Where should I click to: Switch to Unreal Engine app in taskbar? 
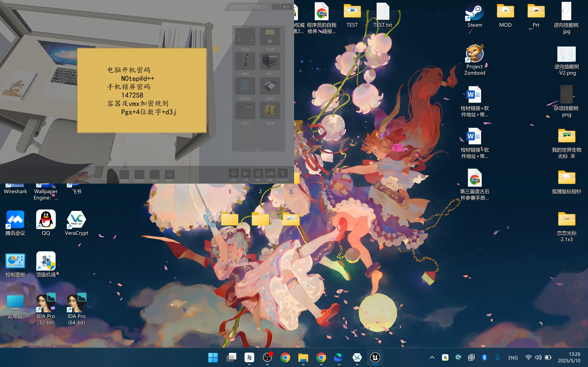[x=375, y=357]
